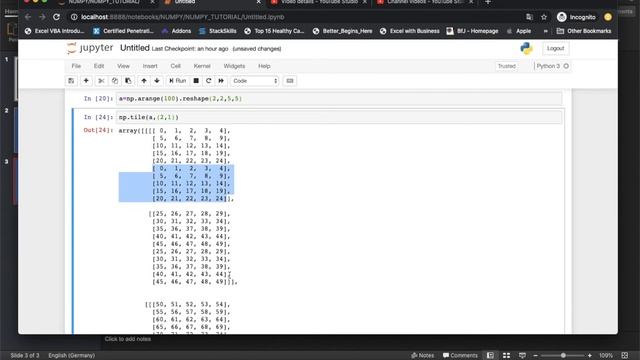Open the File menu in Jupyter
This screenshot has height=360, width=640.
coord(76,66)
